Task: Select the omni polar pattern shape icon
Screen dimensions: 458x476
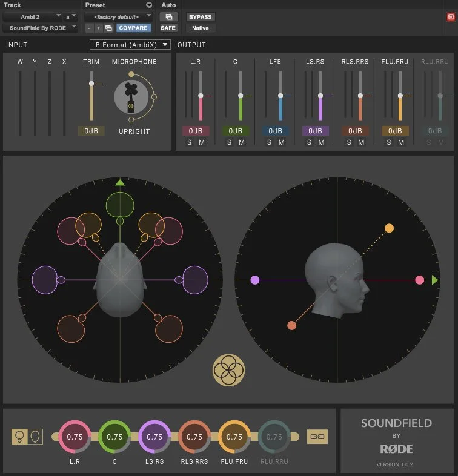Action: click(x=19, y=437)
